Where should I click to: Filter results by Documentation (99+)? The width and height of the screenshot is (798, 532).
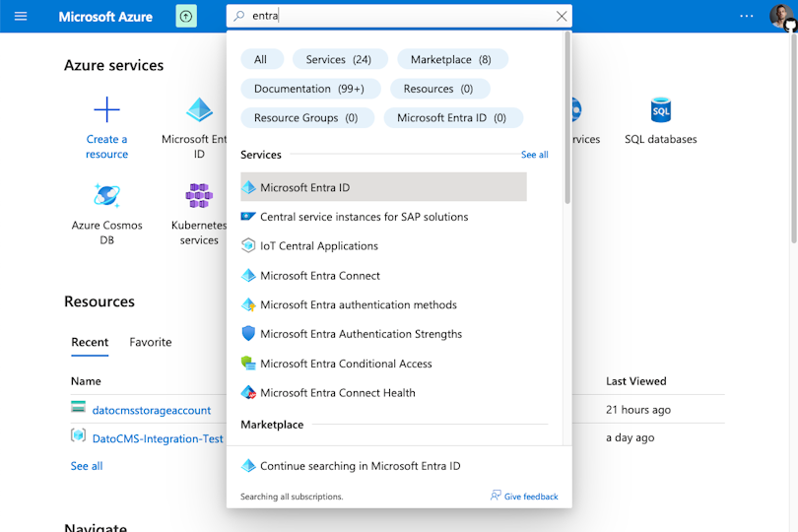[310, 89]
